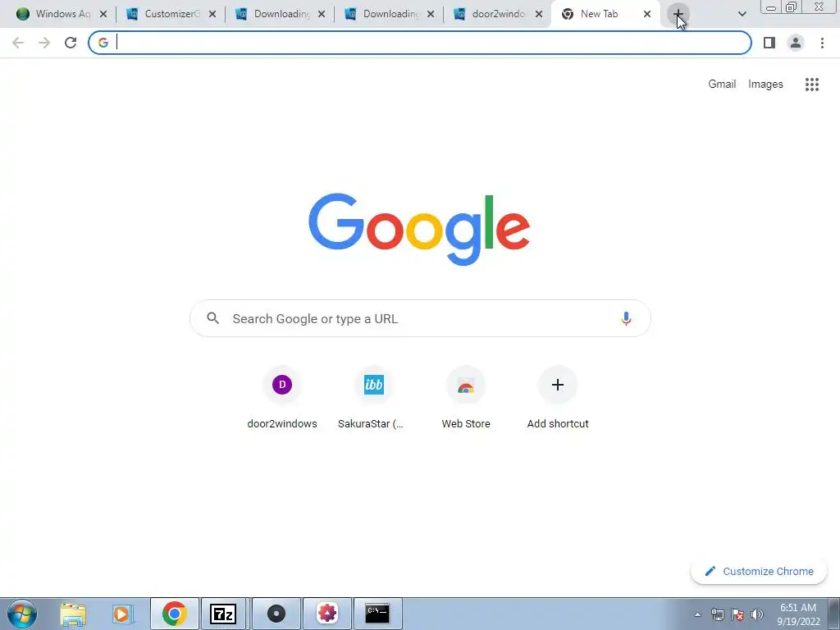
Task: Click the black disc taskbar icon
Action: click(276, 614)
